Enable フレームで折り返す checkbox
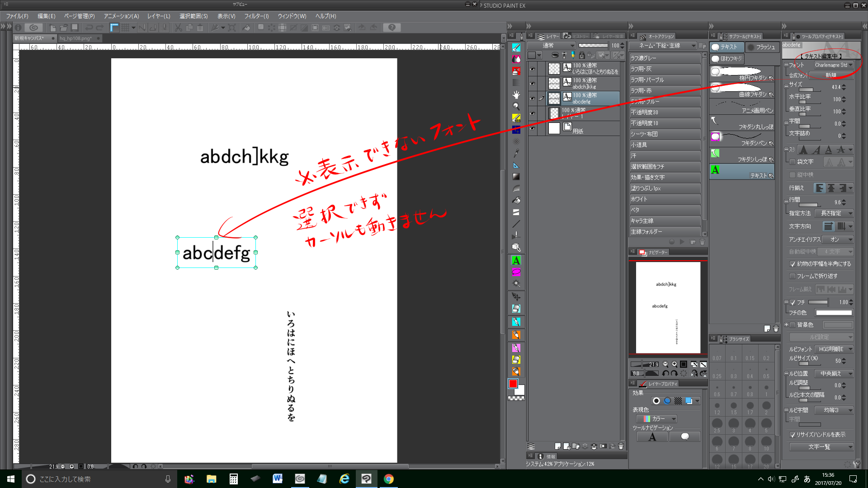Image resolution: width=868 pixels, height=488 pixels. [x=792, y=276]
